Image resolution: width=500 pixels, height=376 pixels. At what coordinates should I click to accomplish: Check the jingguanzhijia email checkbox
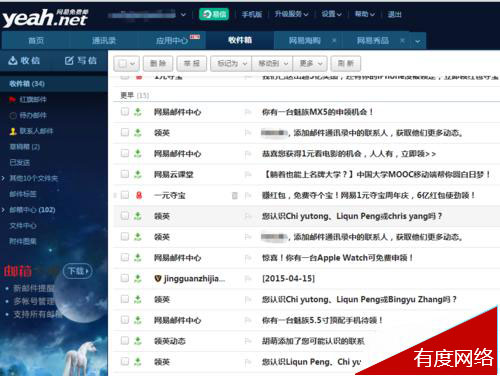point(125,278)
